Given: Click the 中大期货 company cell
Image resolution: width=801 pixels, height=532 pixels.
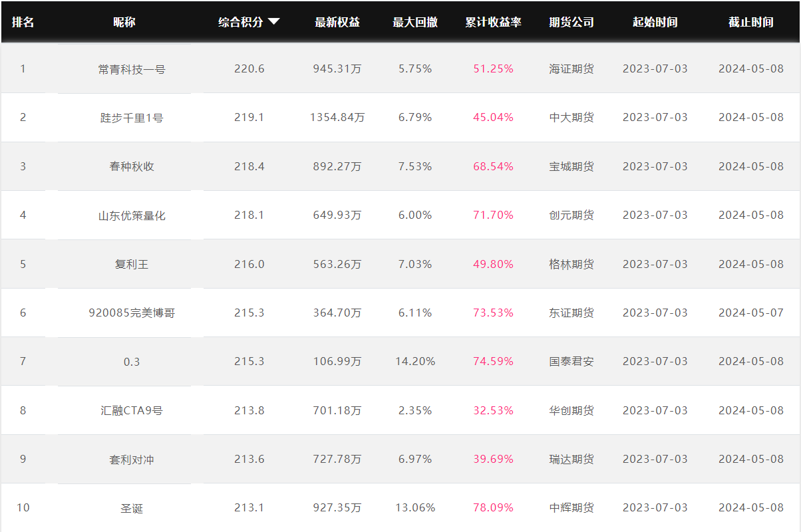Looking at the screenshot, I should click(x=571, y=117).
